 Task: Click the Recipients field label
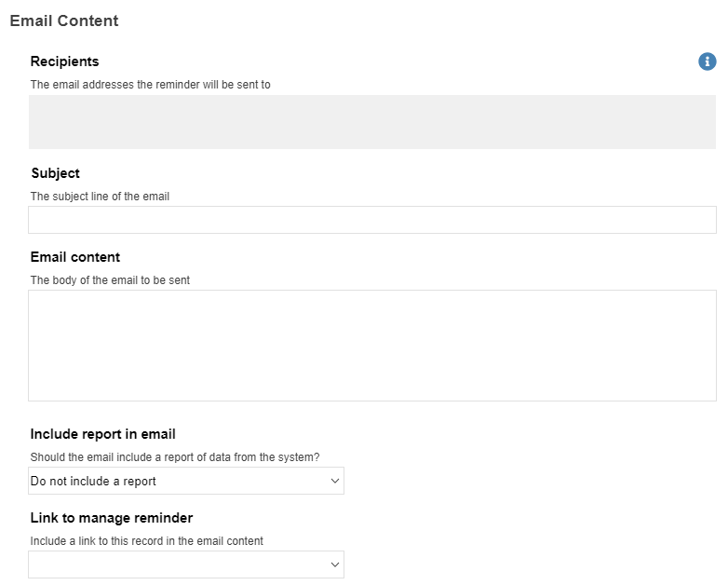point(64,61)
